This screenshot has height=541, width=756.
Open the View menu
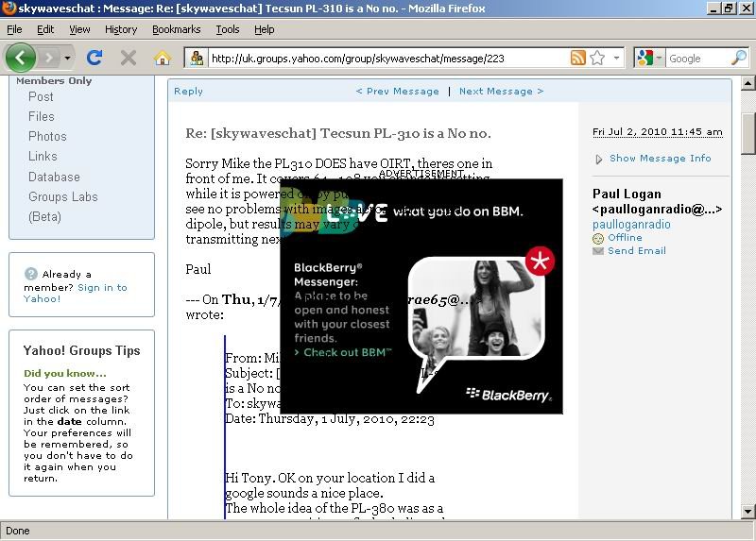click(79, 29)
